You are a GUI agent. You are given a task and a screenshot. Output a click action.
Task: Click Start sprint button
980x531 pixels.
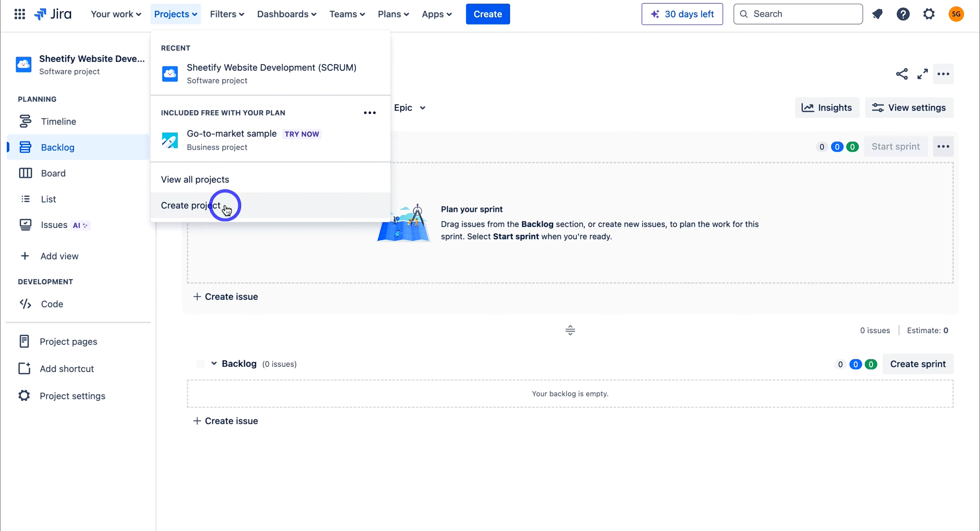895,147
